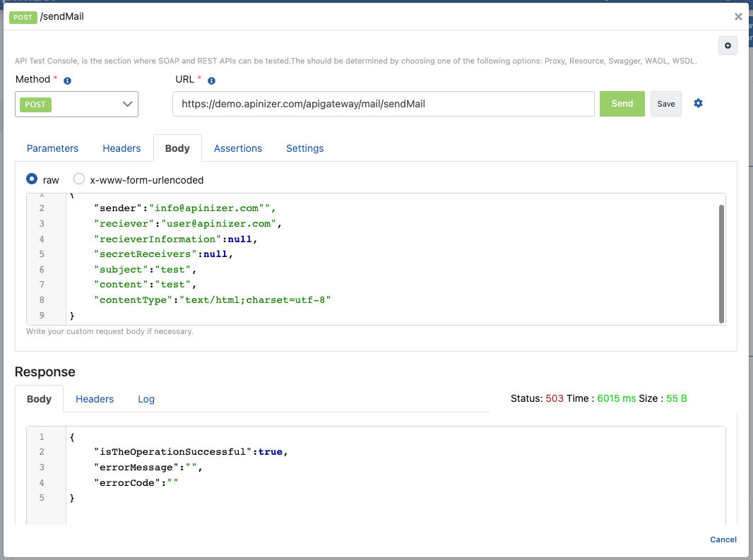Click into the URL input field
The height and width of the screenshot is (560, 753).
(x=383, y=104)
